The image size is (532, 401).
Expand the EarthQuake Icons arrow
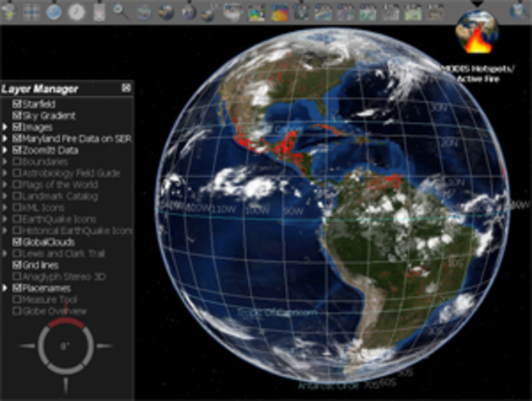(5, 219)
